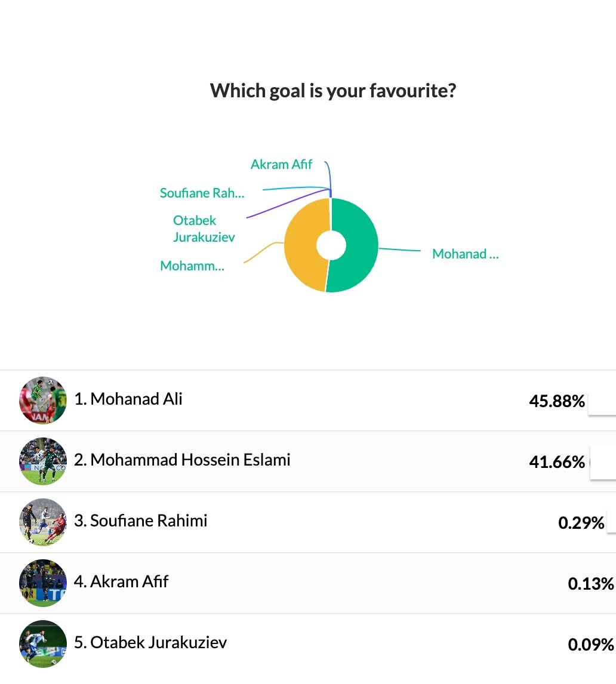This screenshot has height=684, width=616.
Task: Click Mohanad Ali's goal thumbnail
Action: tap(42, 400)
